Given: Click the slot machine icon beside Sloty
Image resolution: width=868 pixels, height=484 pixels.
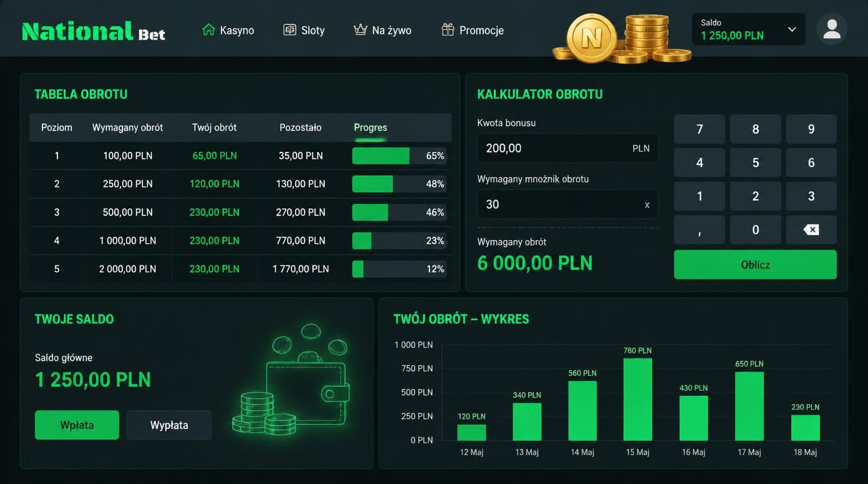Looking at the screenshot, I should pyautogui.click(x=290, y=30).
